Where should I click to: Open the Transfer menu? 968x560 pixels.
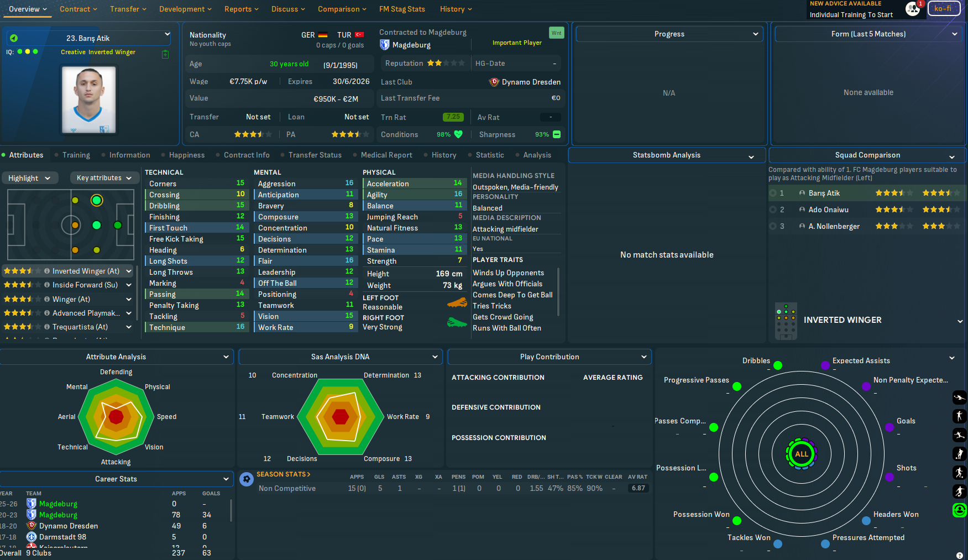128,9
